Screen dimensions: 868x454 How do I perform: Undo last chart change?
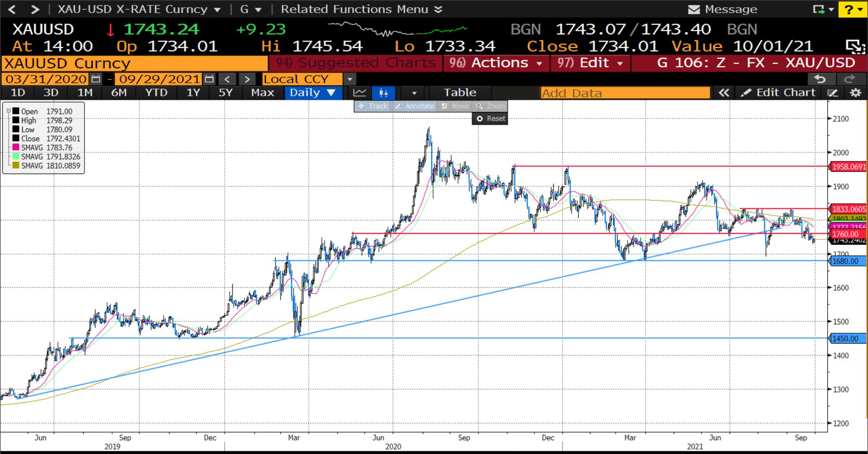[820, 79]
